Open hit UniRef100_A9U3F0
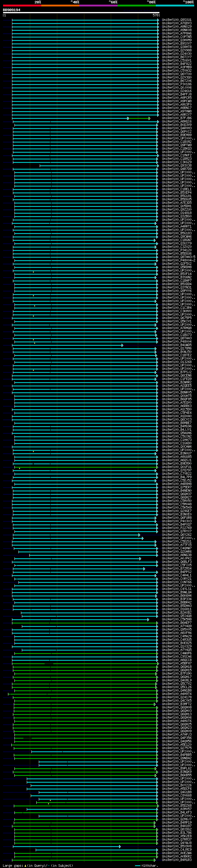The height and width of the screenshot is (868, 197). click(176, 104)
